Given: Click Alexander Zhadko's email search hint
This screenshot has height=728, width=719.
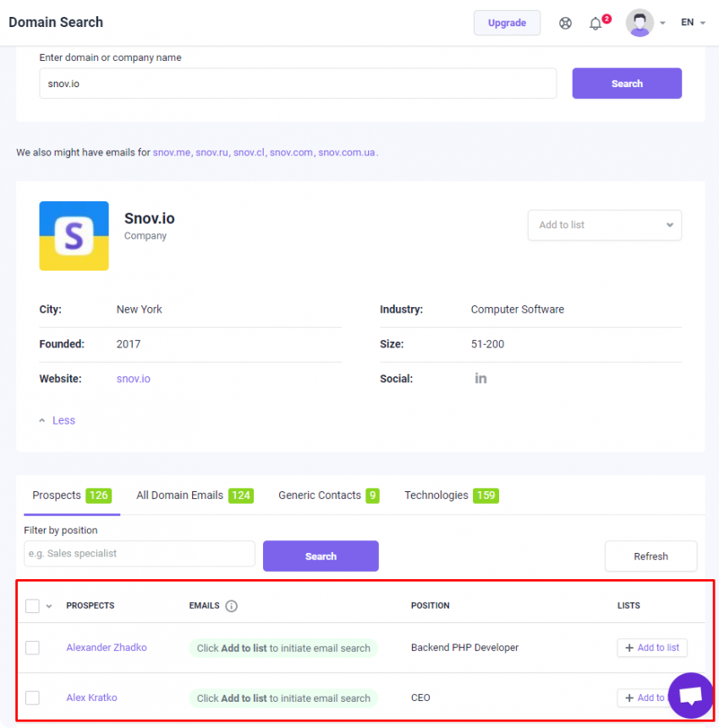Looking at the screenshot, I should click(x=283, y=649).
